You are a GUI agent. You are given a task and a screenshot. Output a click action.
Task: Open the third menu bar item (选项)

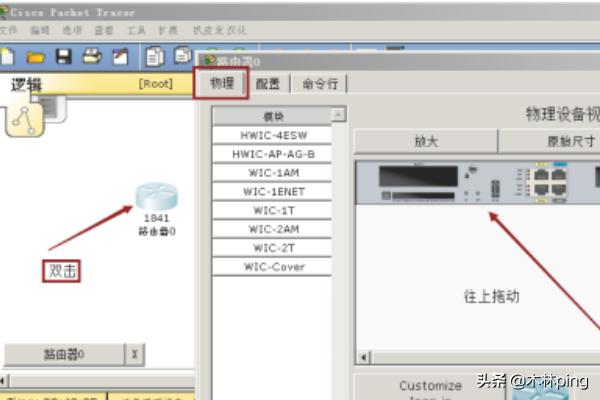pyautogui.click(x=72, y=30)
